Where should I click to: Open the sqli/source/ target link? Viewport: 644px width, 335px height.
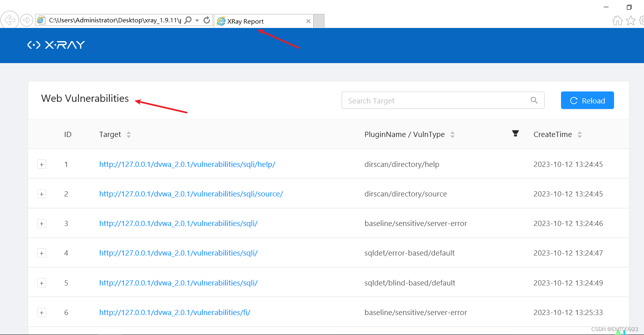(191, 194)
